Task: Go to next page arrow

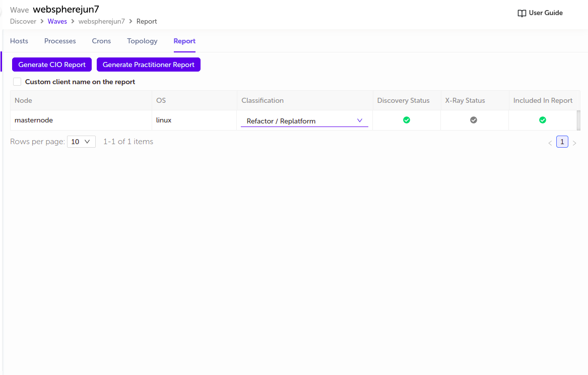Action: (x=574, y=143)
